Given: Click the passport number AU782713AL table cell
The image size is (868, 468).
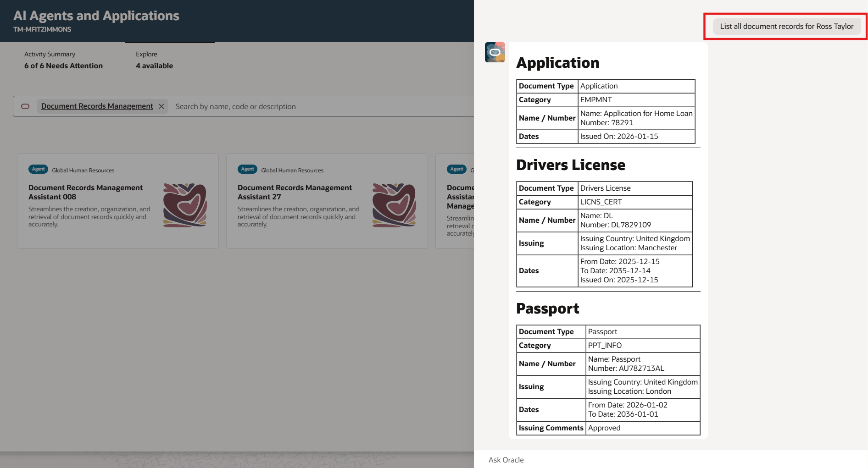Looking at the screenshot, I should [643, 363].
